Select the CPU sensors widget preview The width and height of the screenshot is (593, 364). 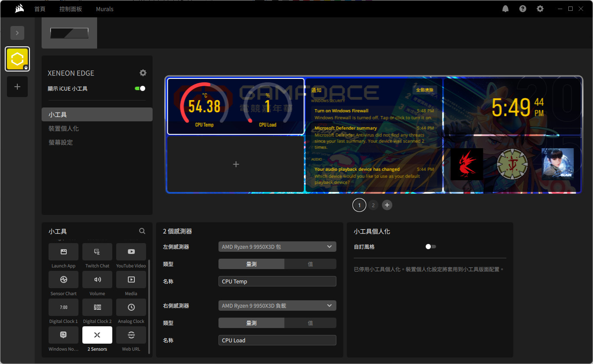click(x=236, y=107)
